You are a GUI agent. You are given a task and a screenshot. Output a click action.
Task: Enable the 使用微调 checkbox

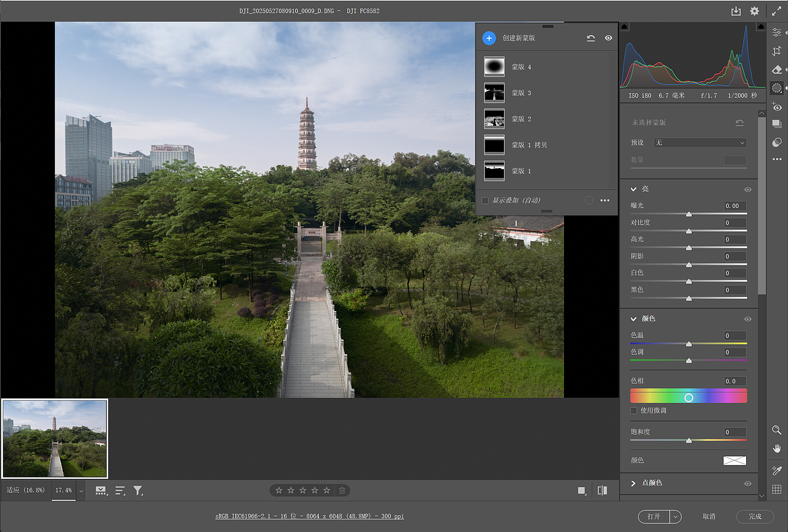[634, 411]
